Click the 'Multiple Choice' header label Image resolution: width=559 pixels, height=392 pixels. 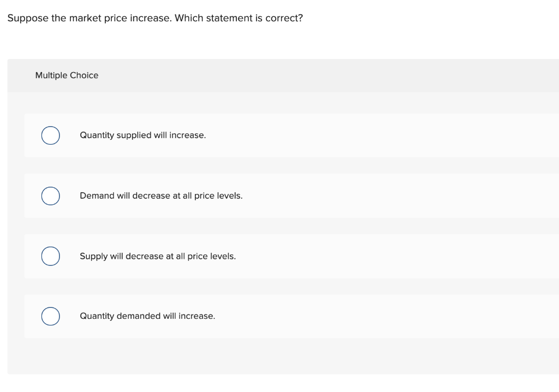67,75
